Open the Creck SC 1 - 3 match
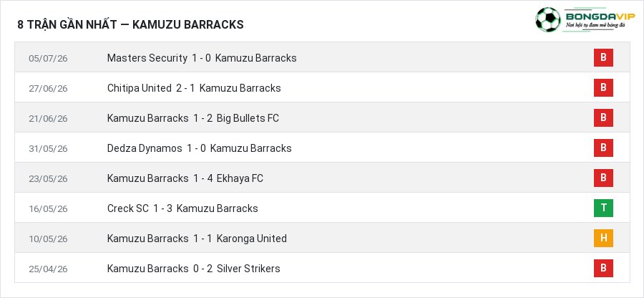Viewport: 644px width, 298px height. tap(182, 208)
